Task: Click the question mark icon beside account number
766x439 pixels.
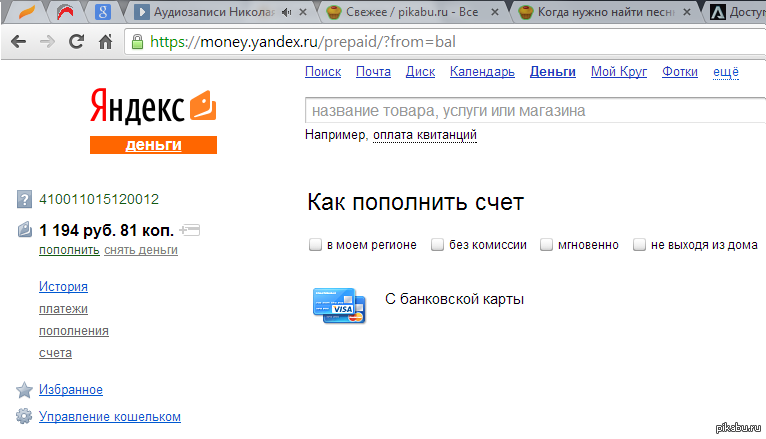Action: tap(24, 199)
